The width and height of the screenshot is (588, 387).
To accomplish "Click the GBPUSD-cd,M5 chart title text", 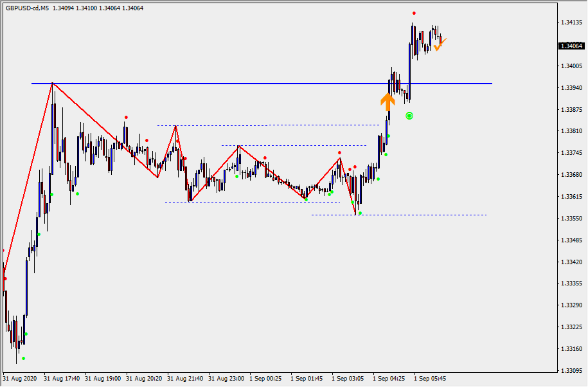I will (x=26, y=8).
